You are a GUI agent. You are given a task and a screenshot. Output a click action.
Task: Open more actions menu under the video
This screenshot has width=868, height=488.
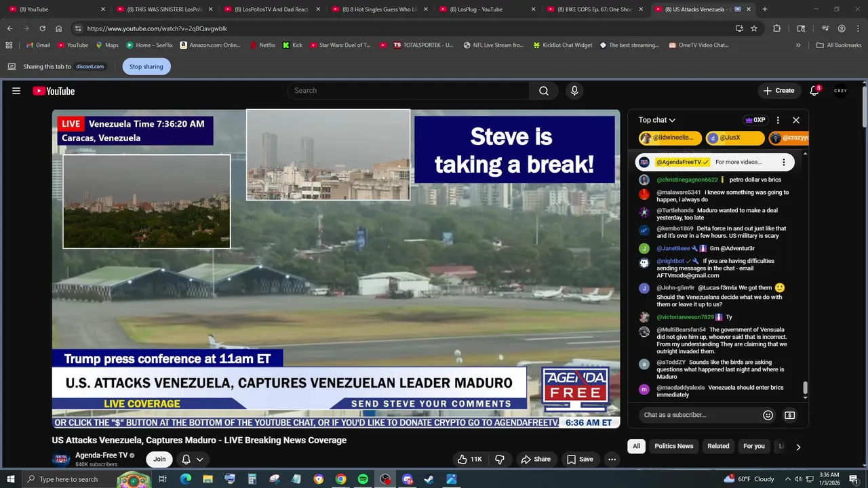click(612, 459)
